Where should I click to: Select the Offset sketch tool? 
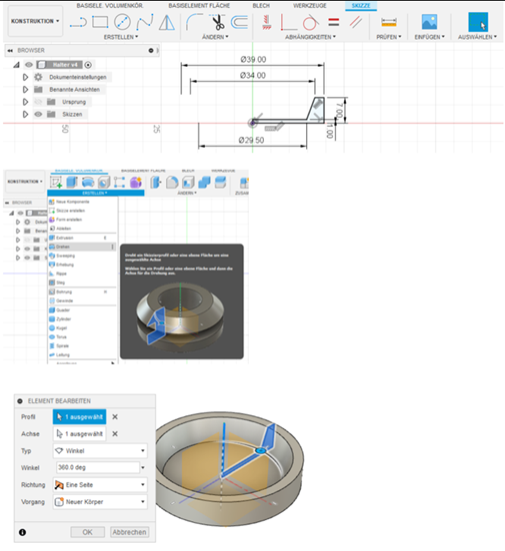click(239, 22)
